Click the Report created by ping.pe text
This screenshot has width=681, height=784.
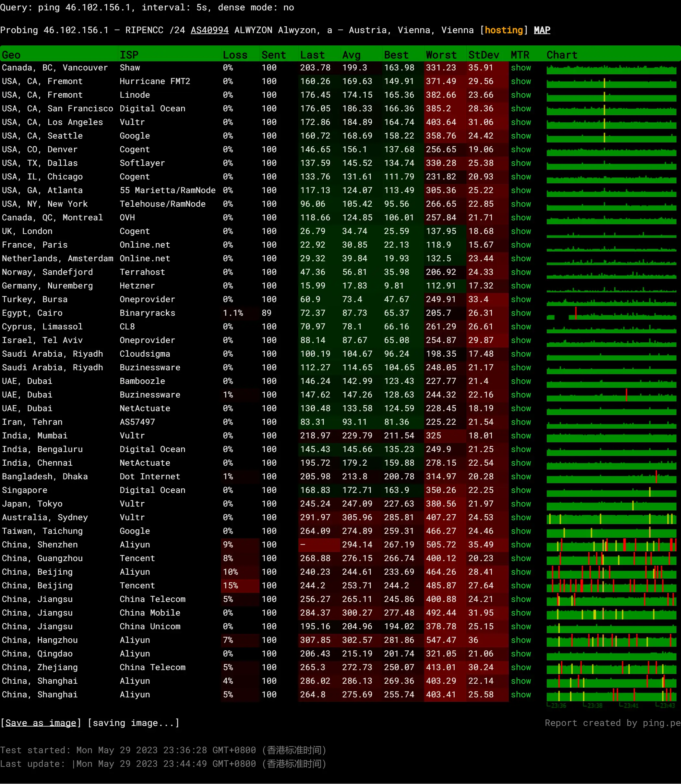(x=613, y=723)
